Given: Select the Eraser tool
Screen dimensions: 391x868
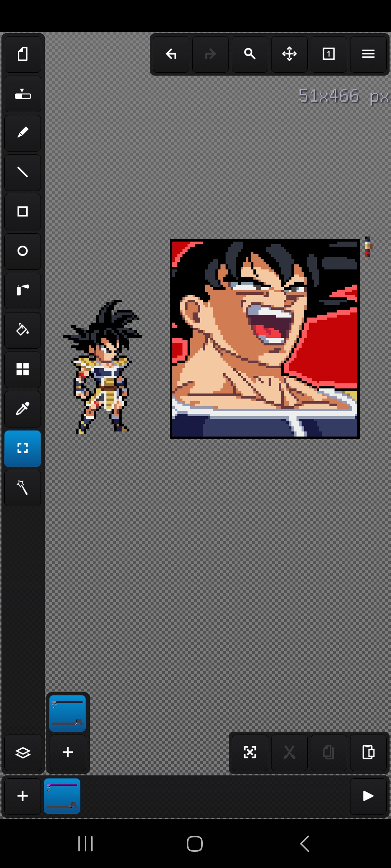Looking at the screenshot, I should coord(22,94).
